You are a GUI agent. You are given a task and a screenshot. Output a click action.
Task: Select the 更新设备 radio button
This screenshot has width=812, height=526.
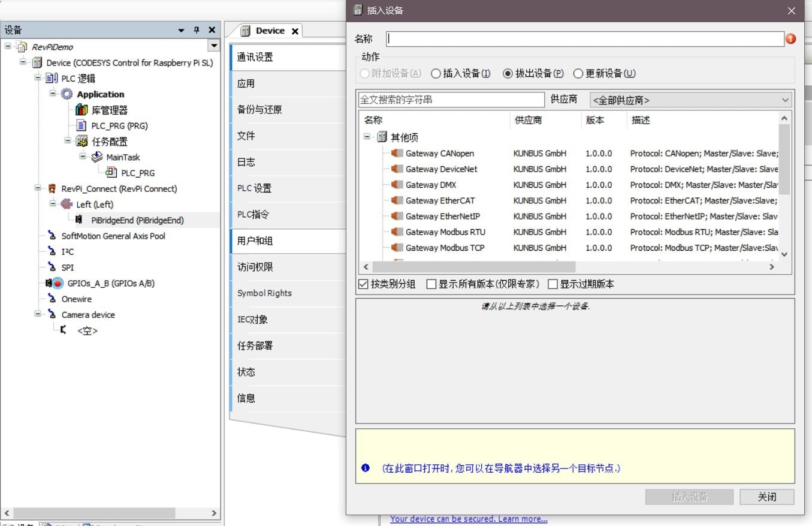click(578, 74)
